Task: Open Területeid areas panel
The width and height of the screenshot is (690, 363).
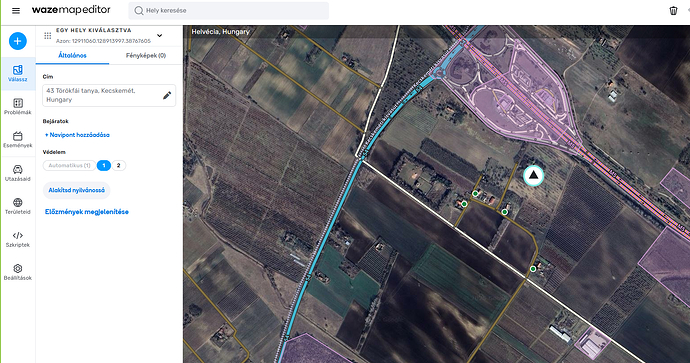Action: click(18, 206)
